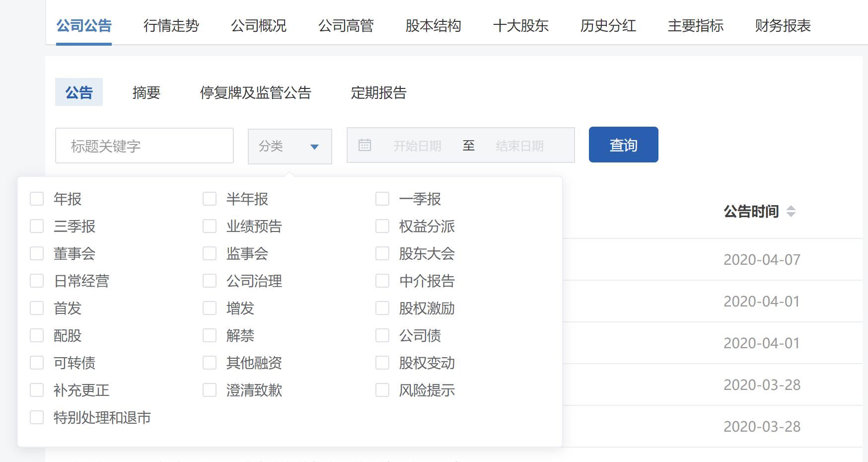Select the 业绩预告 earnings forecast checkbox
Screen dimensions: 868x462
click(209, 226)
